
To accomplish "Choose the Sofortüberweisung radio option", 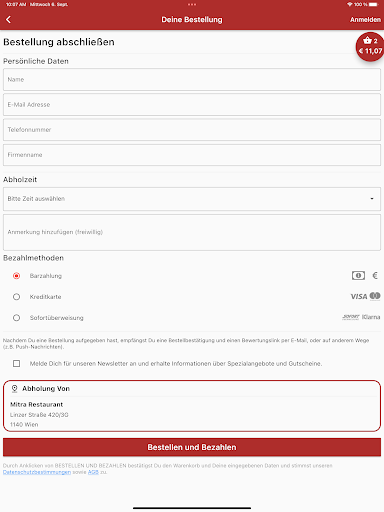I will 16,318.
